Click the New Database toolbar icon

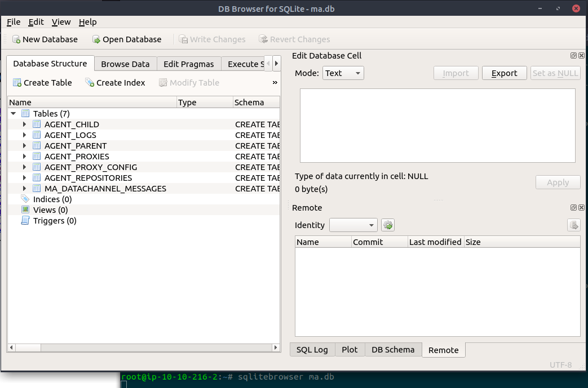pyautogui.click(x=16, y=39)
